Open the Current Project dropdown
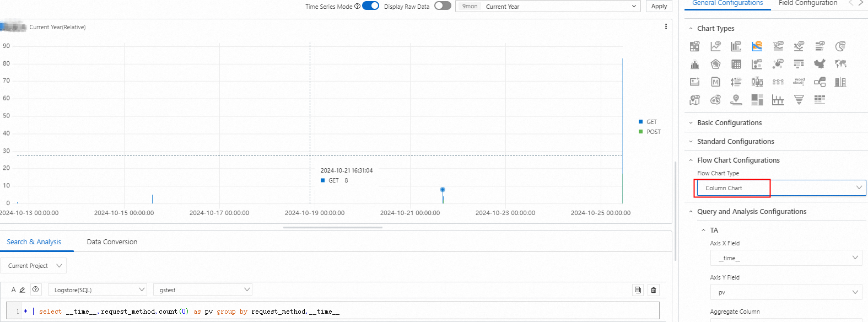 [x=34, y=266]
